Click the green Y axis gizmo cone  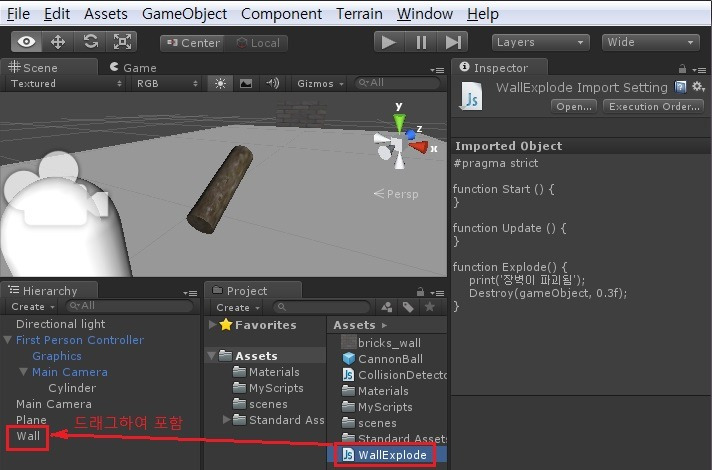399,122
